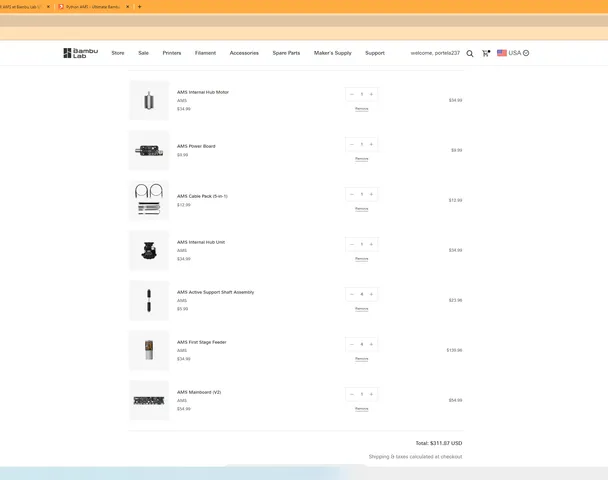Decrease AMS Mainboard (V2) quantity
The image size is (608, 480).
click(x=352, y=394)
